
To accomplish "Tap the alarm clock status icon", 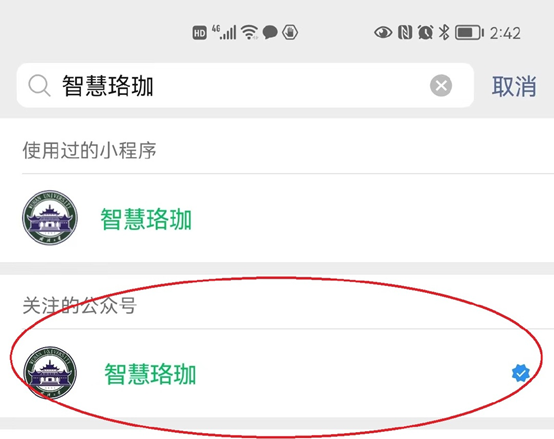I will (425, 32).
